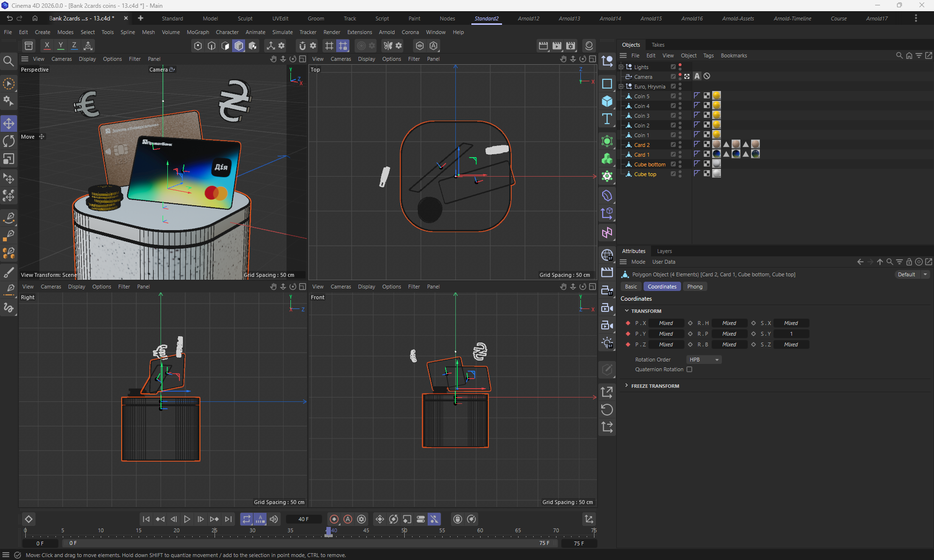Switch to the Takes tab
This screenshot has height=560, width=934.
tap(658, 45)
